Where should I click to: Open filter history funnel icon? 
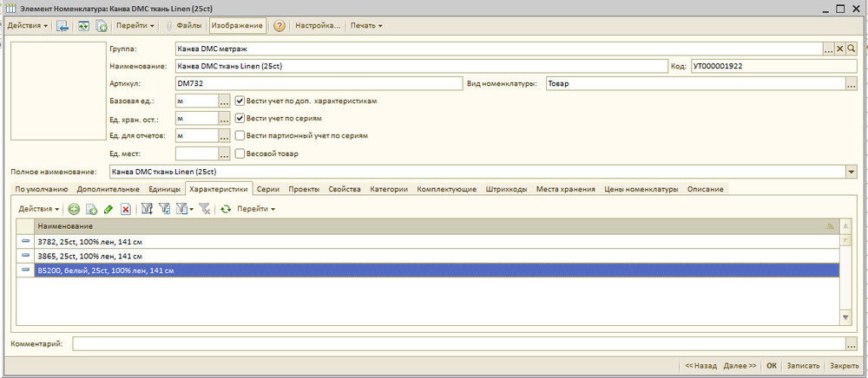[x=183, y=209]
